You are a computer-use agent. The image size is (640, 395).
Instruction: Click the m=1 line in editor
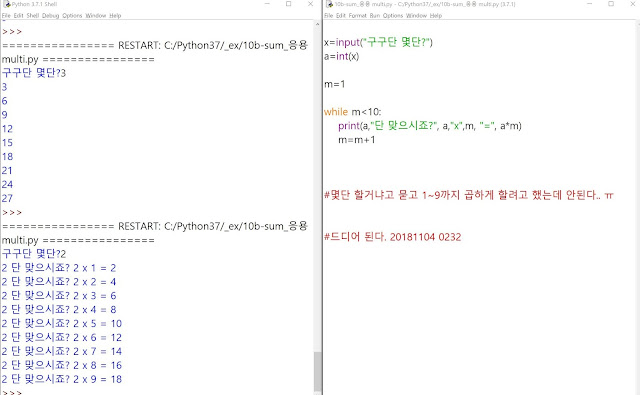click(335, 84)
